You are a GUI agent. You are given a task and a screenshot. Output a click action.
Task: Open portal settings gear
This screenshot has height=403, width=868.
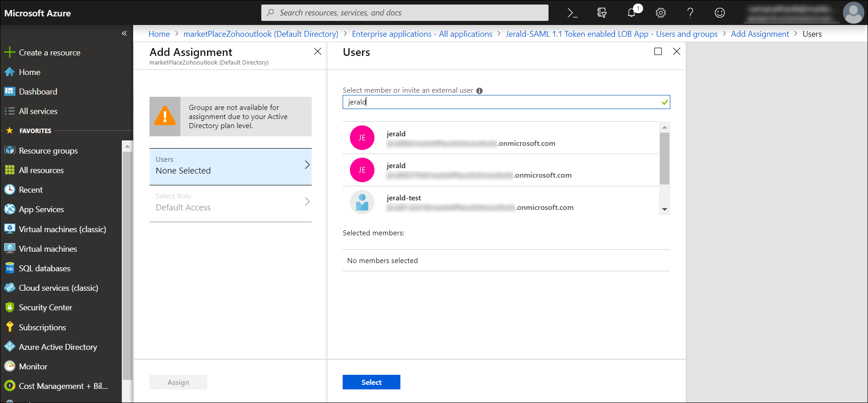pyautogui.click(x=661, y=13)
